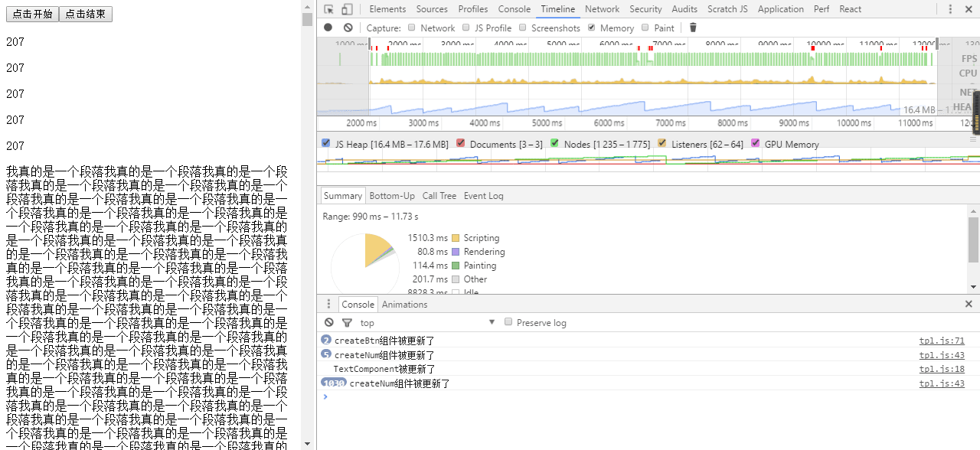
Task: Click the Record button on the Timeline toolbar
Action: pos(328,28)
